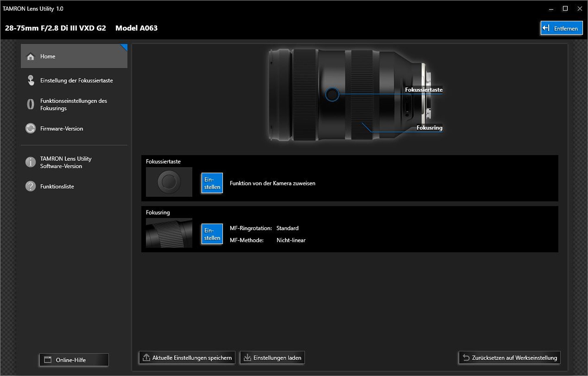The width and height of the screenshot is (588, 376).
Task: Open the Firmware-Version page
Action: click(74, 129)
